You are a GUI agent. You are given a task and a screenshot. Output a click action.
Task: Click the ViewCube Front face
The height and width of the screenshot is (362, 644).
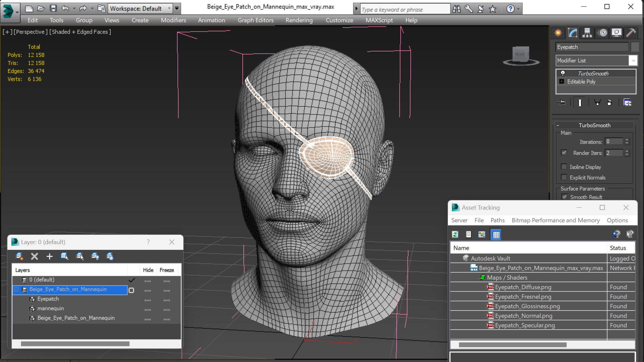click(520, 54)
